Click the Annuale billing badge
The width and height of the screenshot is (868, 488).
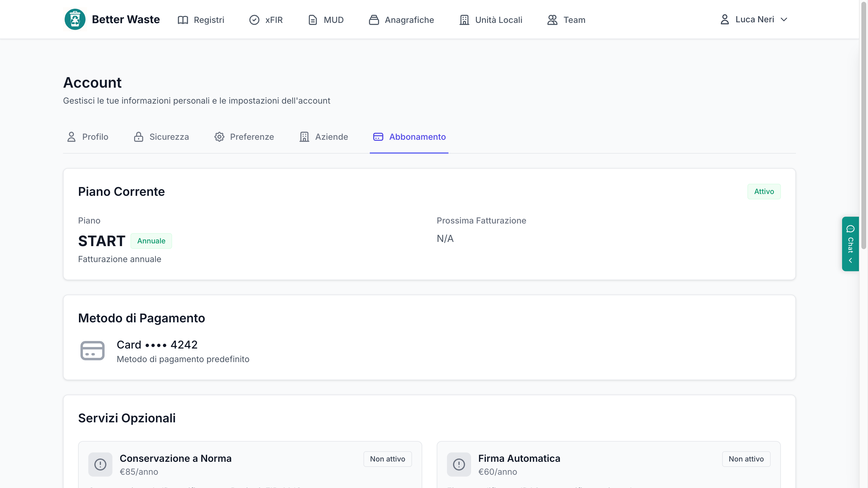(151, 241)
